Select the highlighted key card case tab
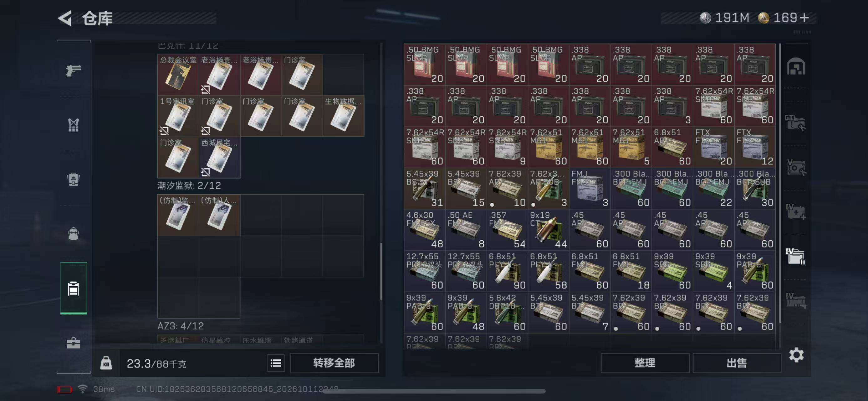 click(74, 288)
